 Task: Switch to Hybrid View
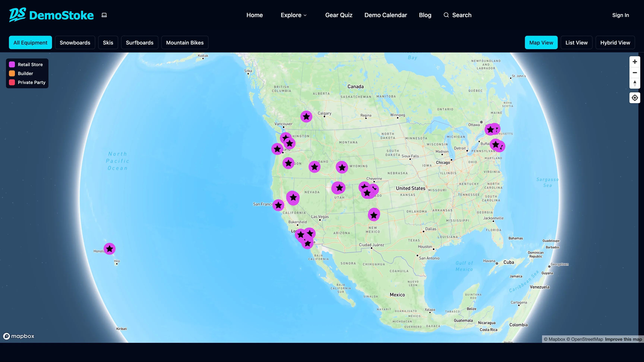(x=615, y=43)
